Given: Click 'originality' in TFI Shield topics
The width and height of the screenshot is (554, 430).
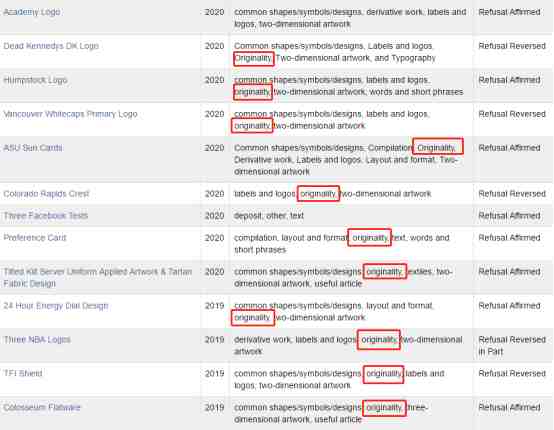Looking at the screenshot, I should 383,375.
